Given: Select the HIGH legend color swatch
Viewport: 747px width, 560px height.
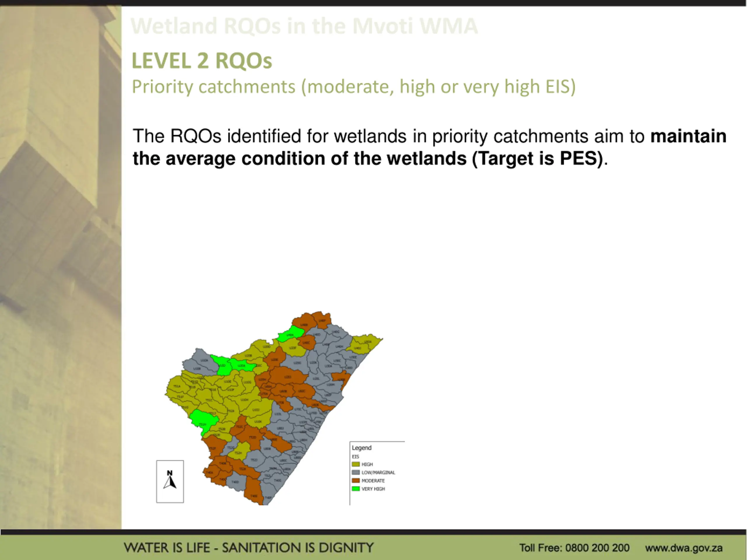Looking at the screenshot, I should (x=355, y=464).
